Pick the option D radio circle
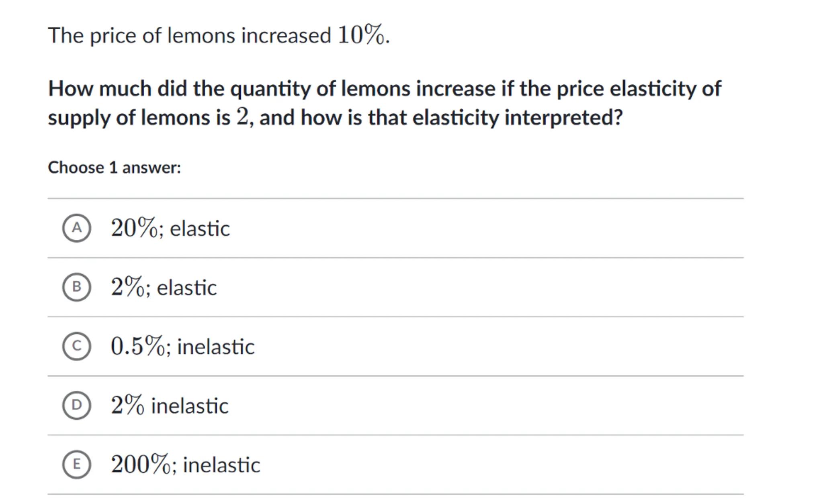823x504 pixels. click(x=76, y=405)
